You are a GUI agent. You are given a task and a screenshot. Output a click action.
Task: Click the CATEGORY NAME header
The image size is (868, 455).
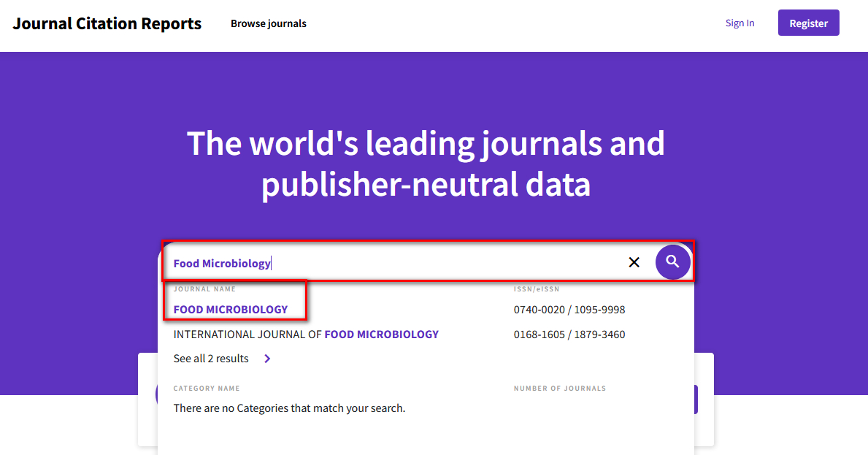click(207, 389)
